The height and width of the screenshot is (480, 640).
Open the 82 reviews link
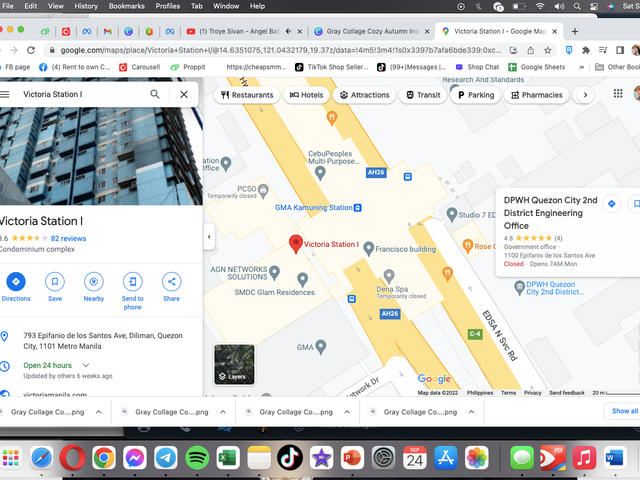pos(69,238)
